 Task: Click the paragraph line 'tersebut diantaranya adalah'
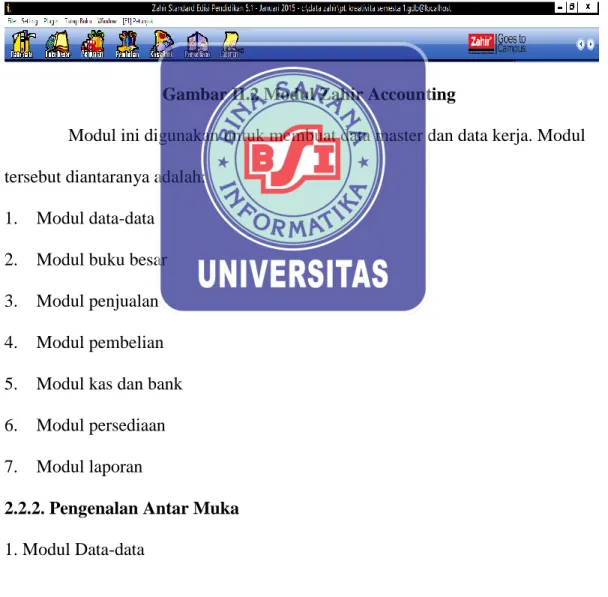point(104,177)
